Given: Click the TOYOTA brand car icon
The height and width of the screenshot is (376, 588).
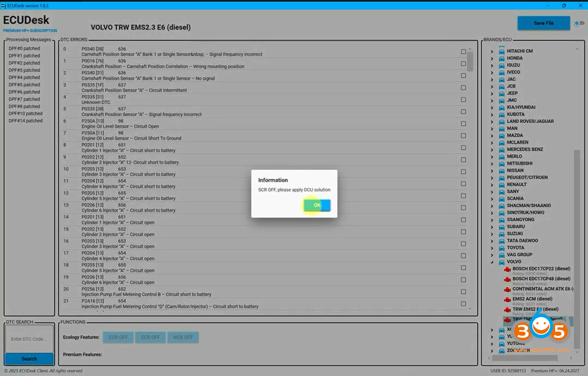Looking at the screenshot, I should 502,248.
